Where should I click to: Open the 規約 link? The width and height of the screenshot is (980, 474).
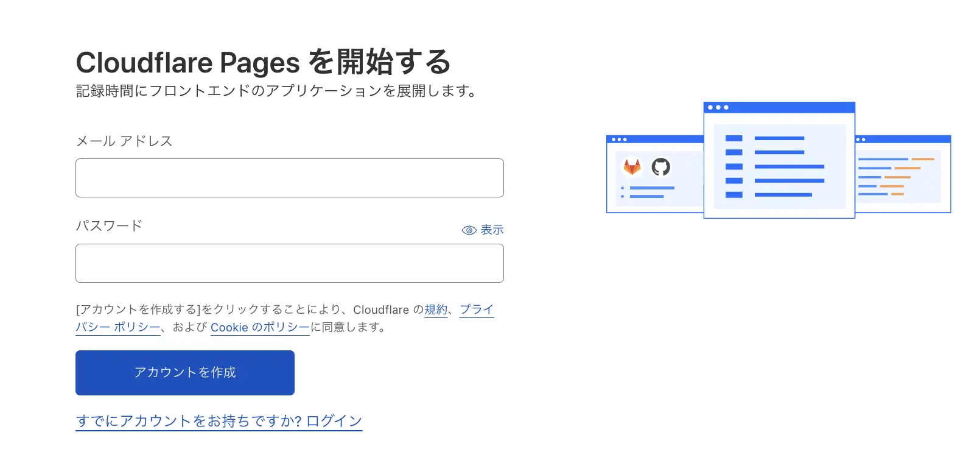[x=435, y=310]
